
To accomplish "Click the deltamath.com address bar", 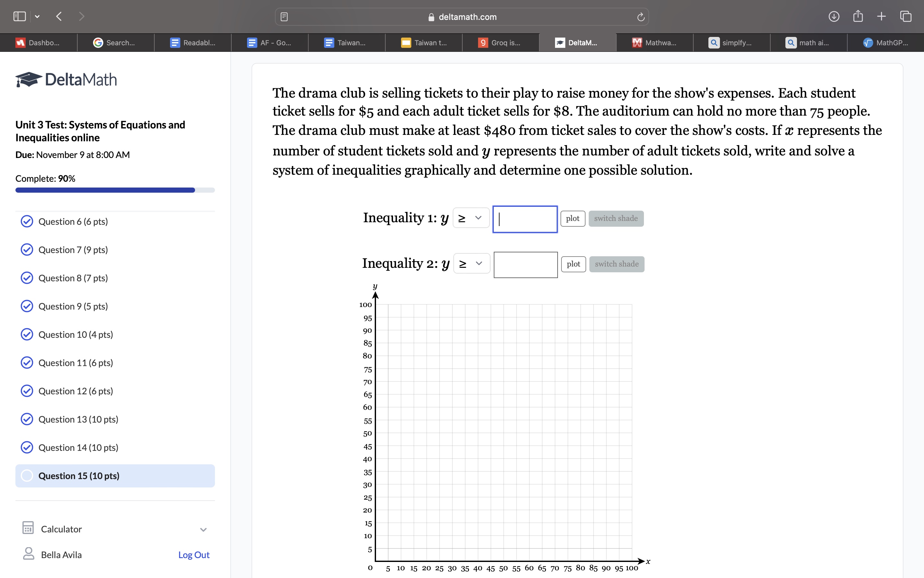I will (462, 17).
